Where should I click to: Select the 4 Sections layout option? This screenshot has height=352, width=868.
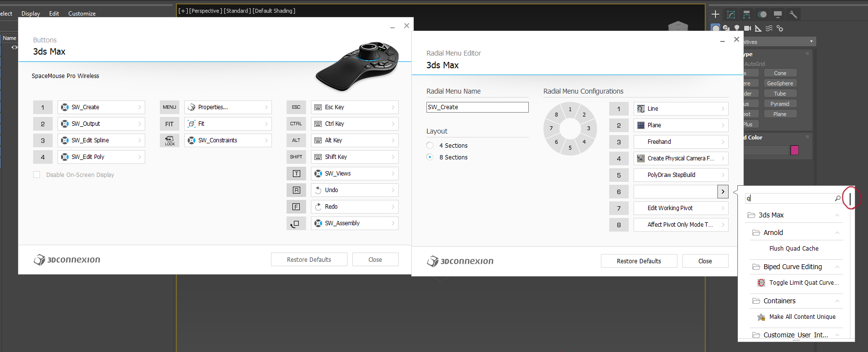[x=430, y=145]
